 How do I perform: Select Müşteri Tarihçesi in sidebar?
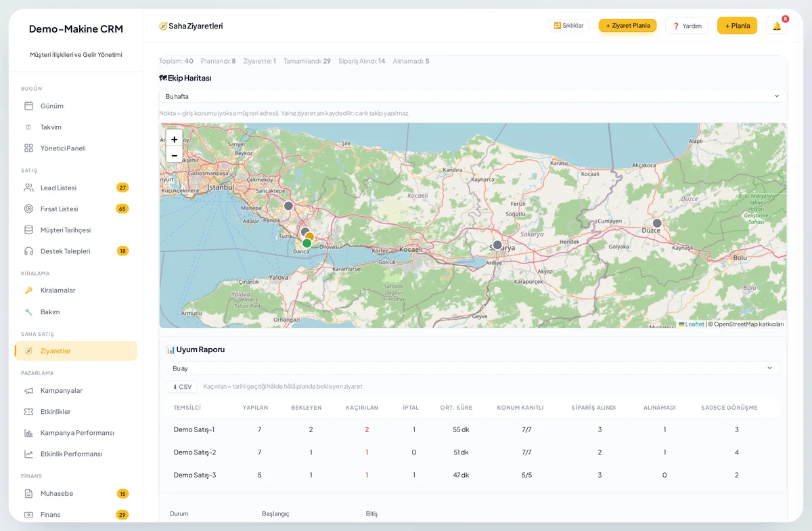coord(76,230)
